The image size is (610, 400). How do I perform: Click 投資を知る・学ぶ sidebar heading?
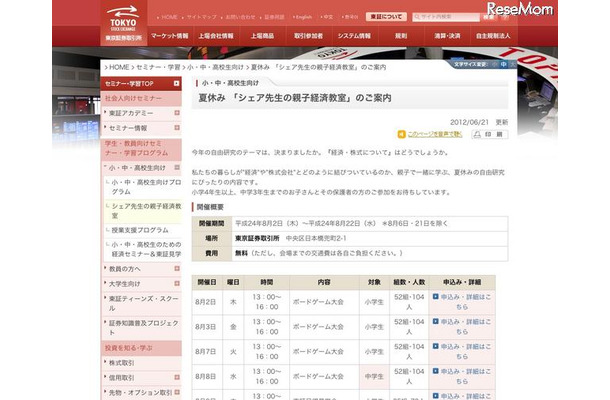tap(141, 348)
